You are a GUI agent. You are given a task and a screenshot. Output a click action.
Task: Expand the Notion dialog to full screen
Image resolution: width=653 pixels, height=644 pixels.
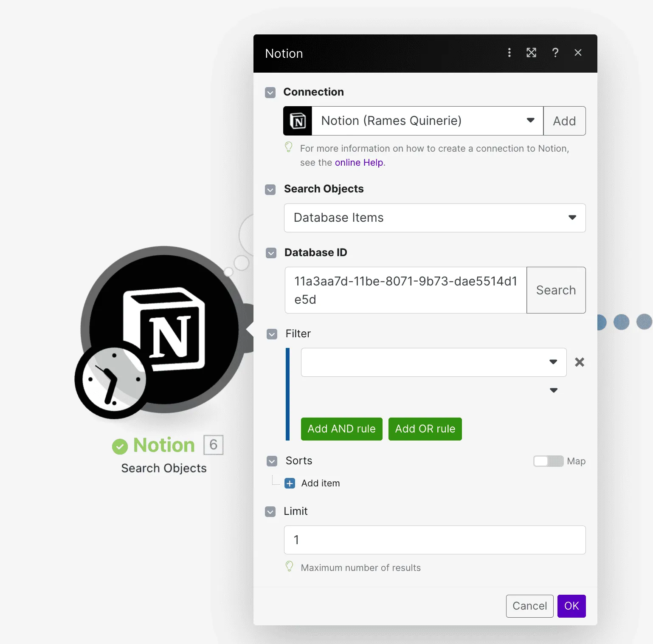pyautogui.click(x=531, y=53)
